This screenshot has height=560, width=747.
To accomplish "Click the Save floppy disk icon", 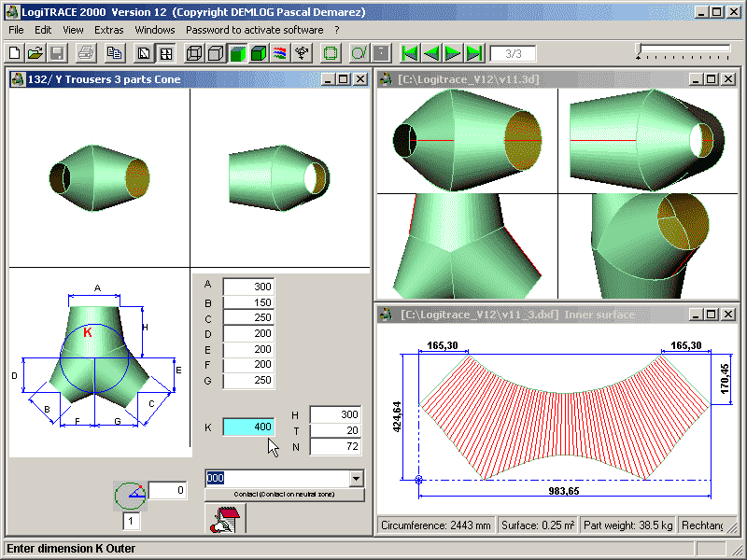I will 57,53.
